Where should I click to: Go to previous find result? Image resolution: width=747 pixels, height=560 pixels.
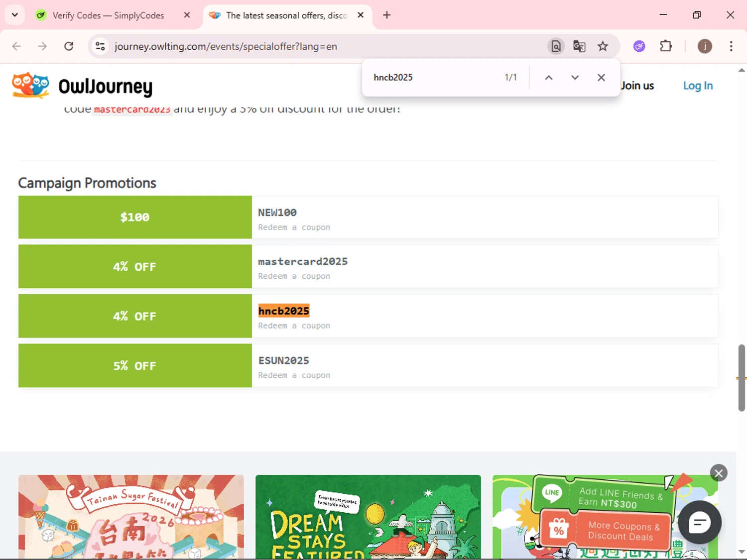pos(548,77)
